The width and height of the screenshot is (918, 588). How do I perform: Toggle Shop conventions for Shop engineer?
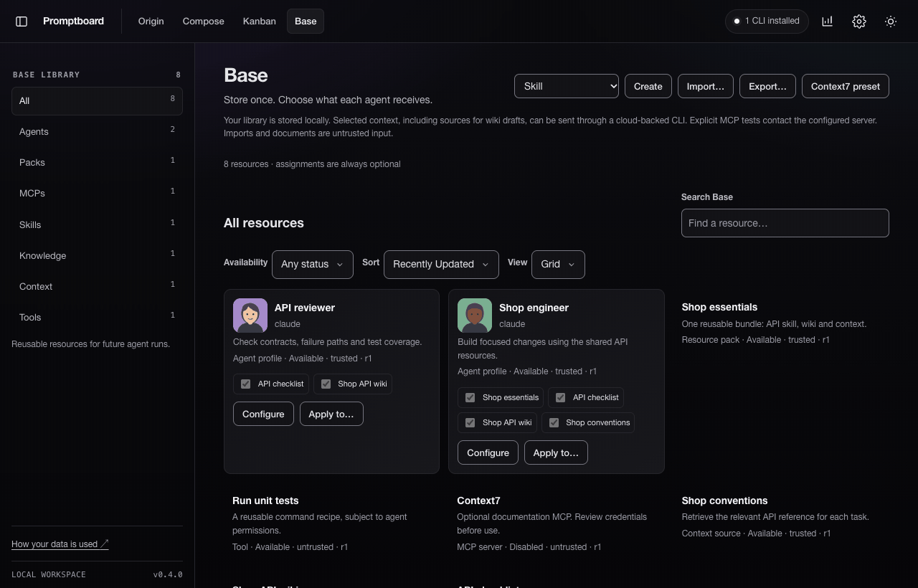(554, 423)
